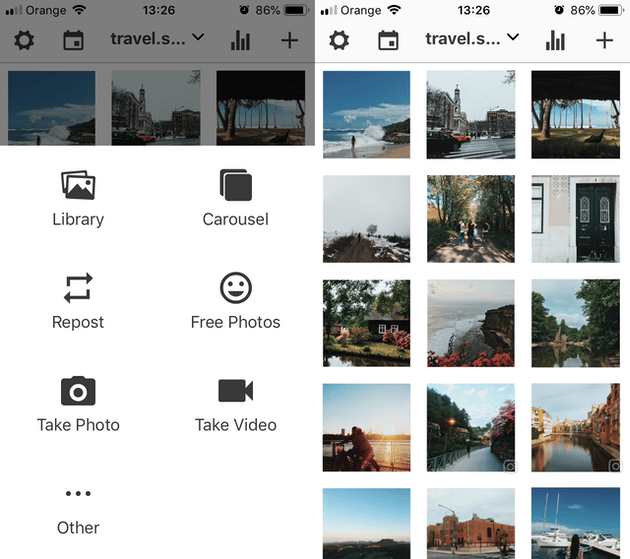Open lake with trees reflection photo

coord(575,323)
